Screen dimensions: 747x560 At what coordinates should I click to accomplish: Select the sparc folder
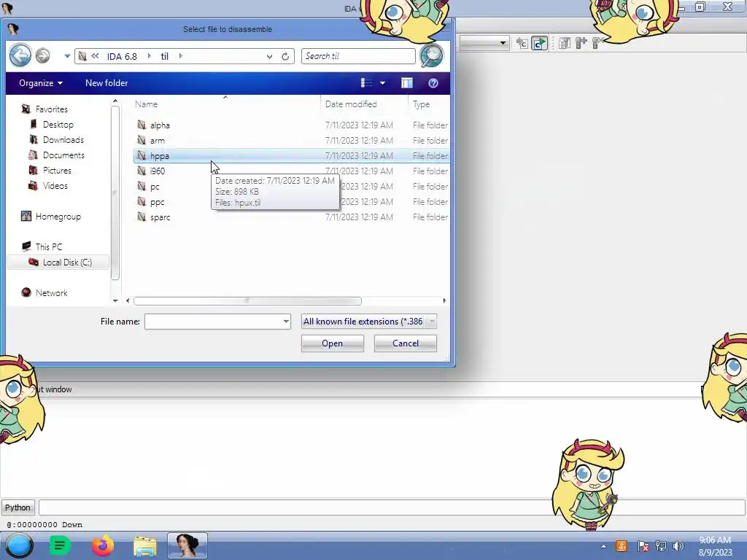(x=291, y=217)
